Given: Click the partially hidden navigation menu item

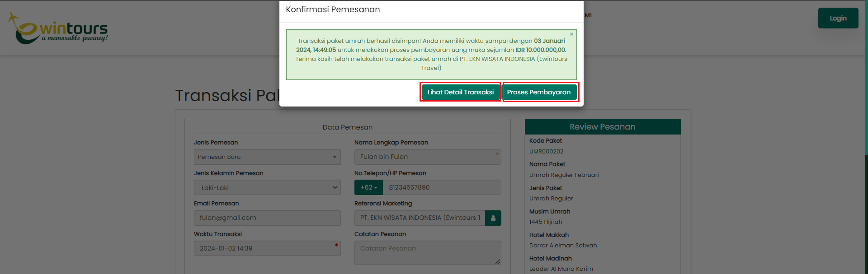Looking at the screenshot, I should point(588,15).
